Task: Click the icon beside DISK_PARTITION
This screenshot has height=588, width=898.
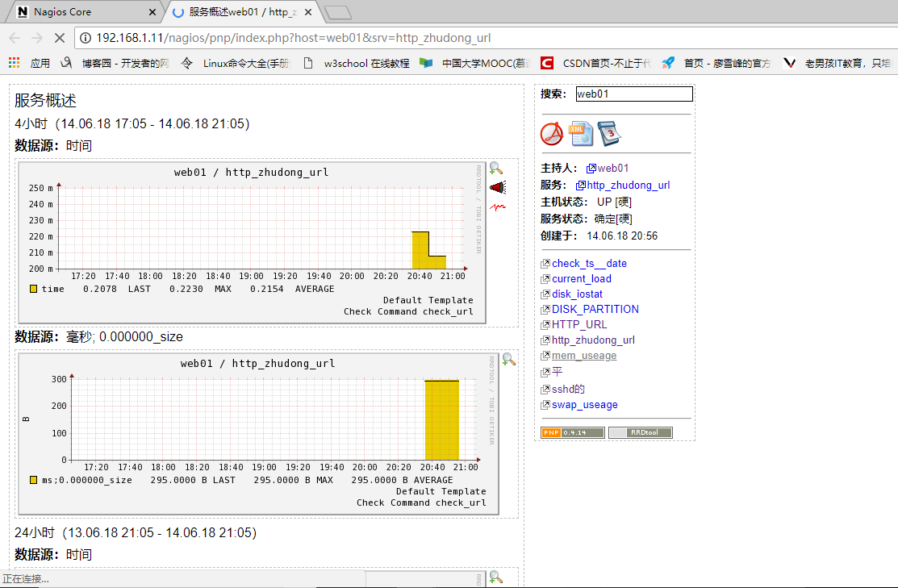Action: [545, 310]
